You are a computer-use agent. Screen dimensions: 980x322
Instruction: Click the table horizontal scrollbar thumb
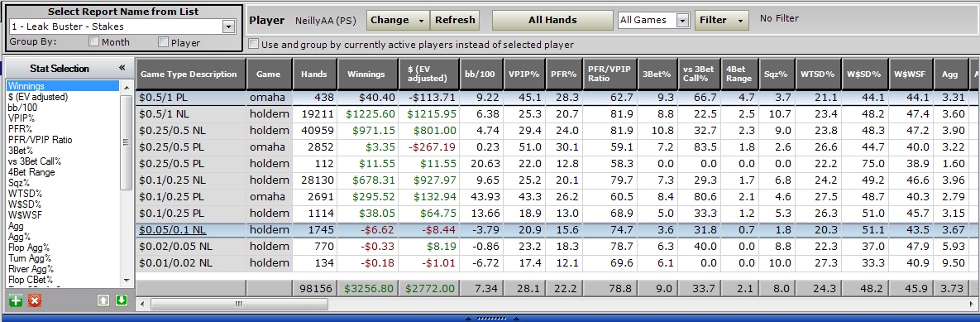(x=240, y=305)
